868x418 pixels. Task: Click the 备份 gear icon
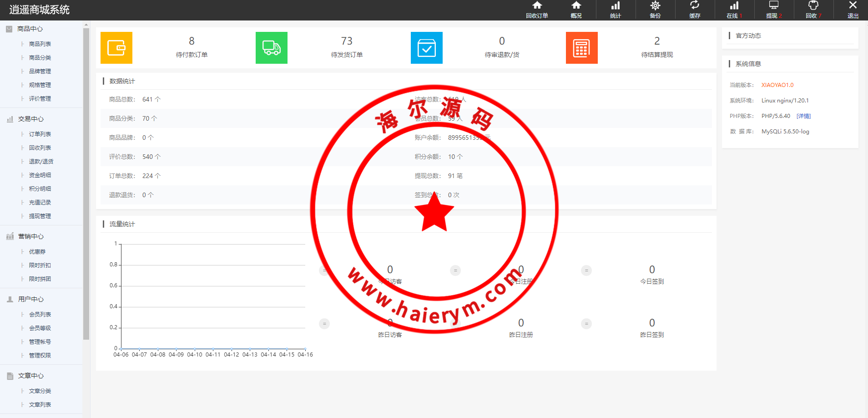[x=655, y=6]
